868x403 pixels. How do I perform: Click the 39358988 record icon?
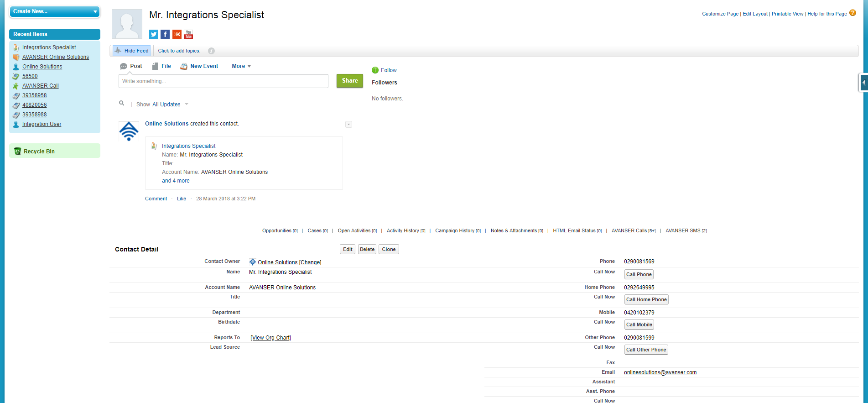(x=16, y=115)
